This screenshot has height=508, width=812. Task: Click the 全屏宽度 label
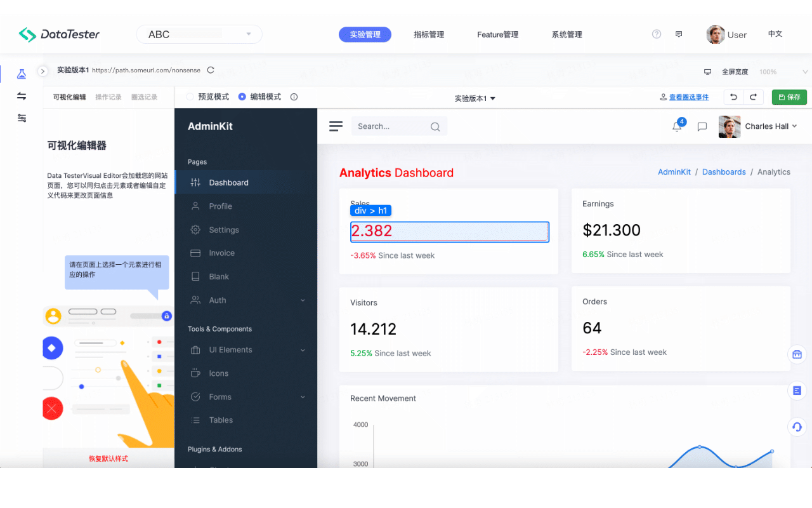(x=735, y=72)
